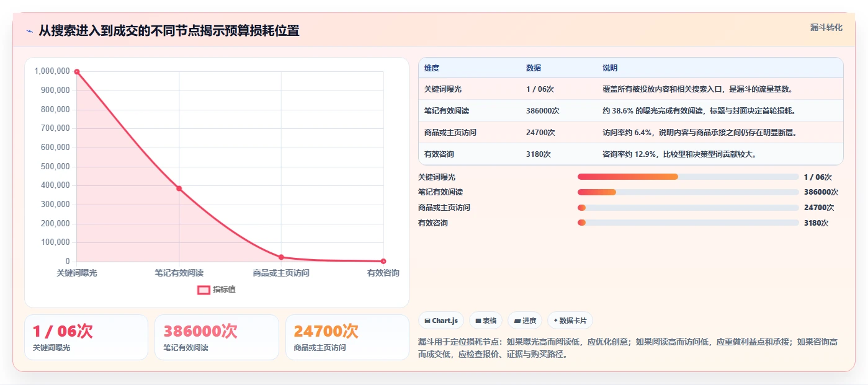
Task: Select the 笔记有效阅读 cell in the table
Action: (447, 111)
